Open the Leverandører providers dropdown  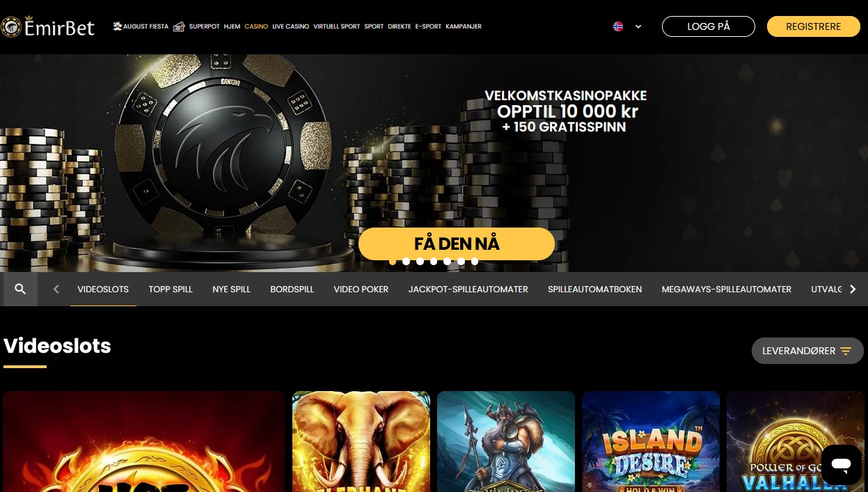pos(807,351)
